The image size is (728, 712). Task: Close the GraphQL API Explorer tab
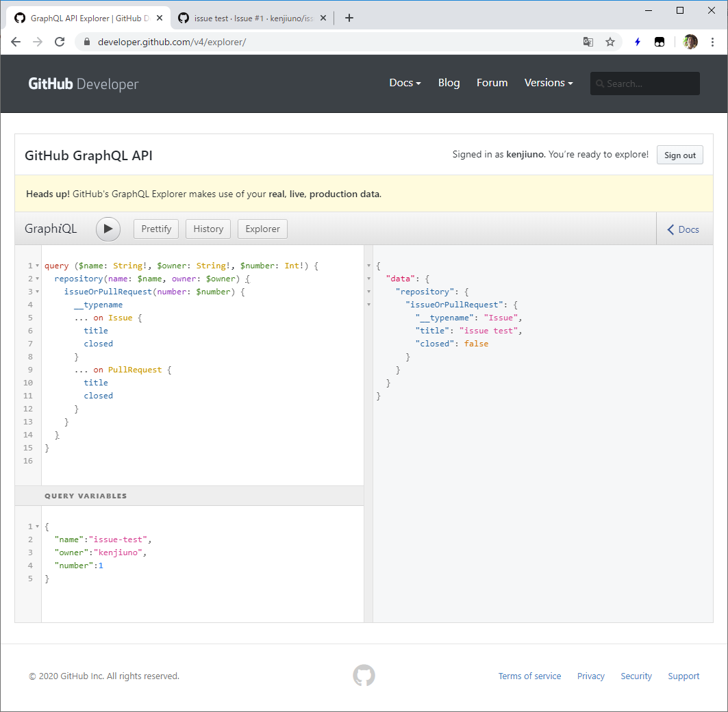click(x=160, y=18)
